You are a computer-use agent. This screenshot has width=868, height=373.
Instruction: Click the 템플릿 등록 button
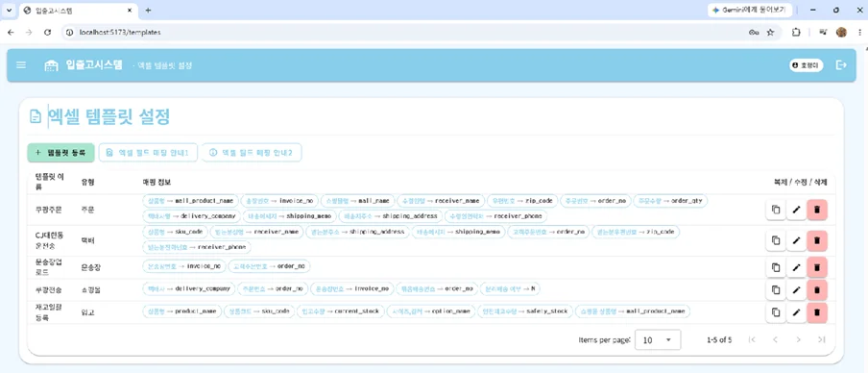click(60, 153)
